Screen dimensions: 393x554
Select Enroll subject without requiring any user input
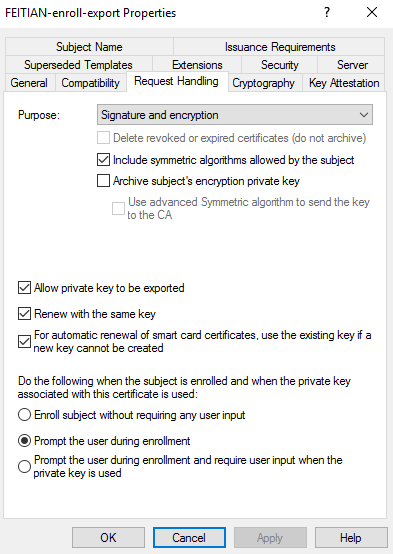click(24, 415)
